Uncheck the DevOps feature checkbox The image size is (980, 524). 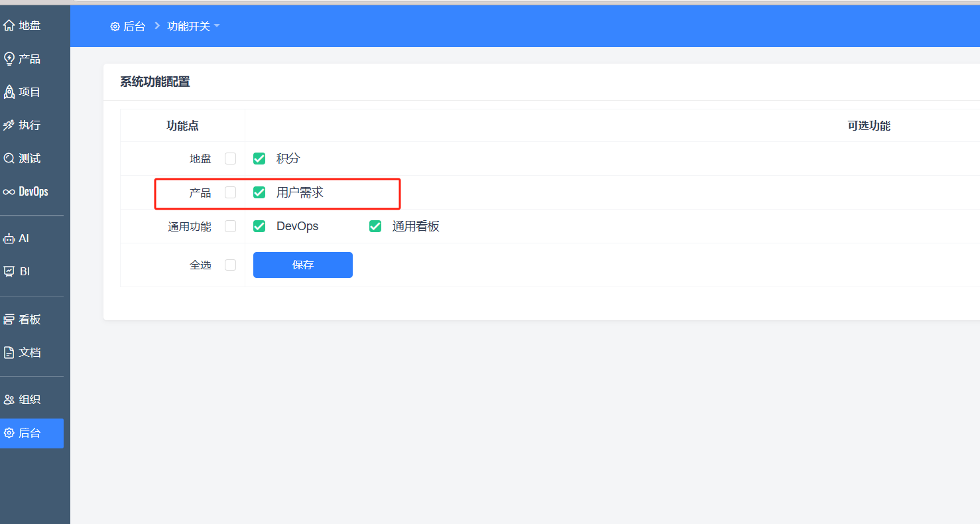(259, 226)
